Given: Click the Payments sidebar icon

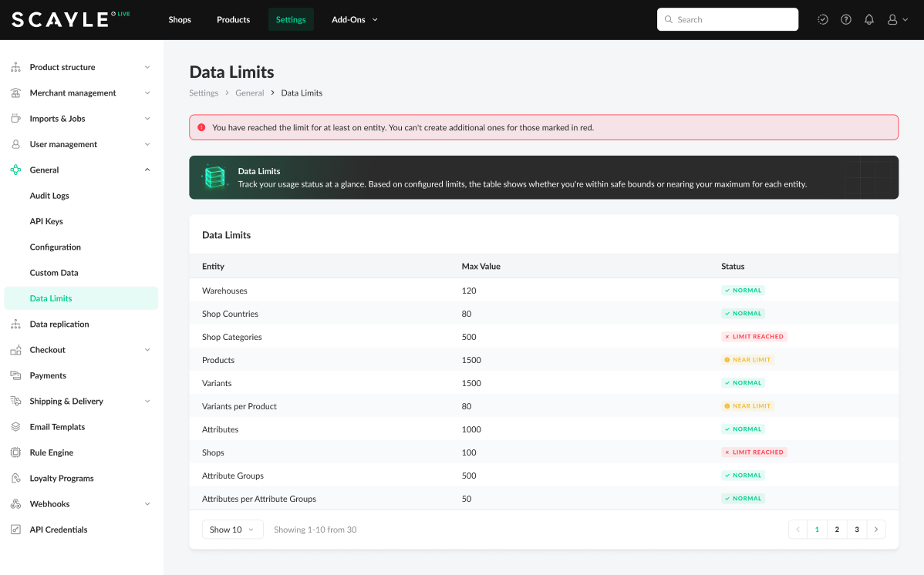Looking at the screenshot, I should click(x=15, y=375).
